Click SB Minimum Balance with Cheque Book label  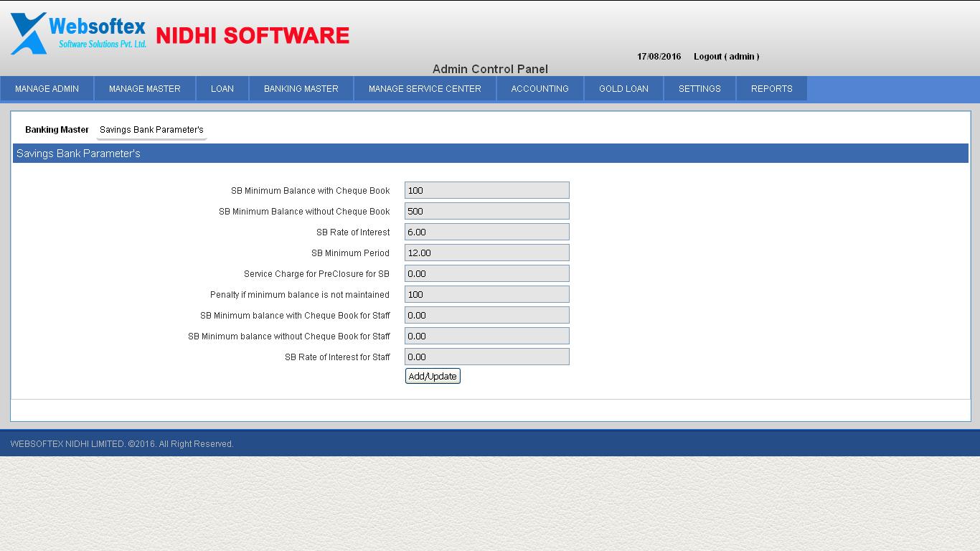click(311, 191)
